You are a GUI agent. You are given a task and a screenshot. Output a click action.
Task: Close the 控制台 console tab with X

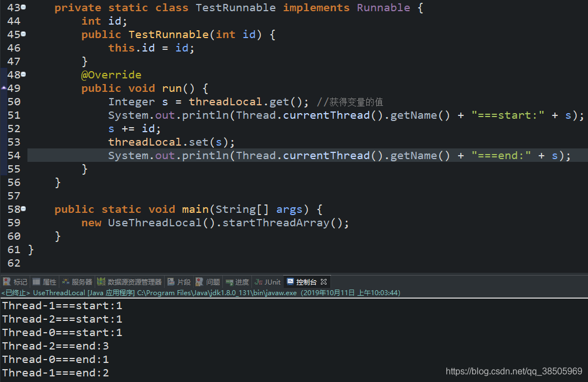(x=324, y=282)
